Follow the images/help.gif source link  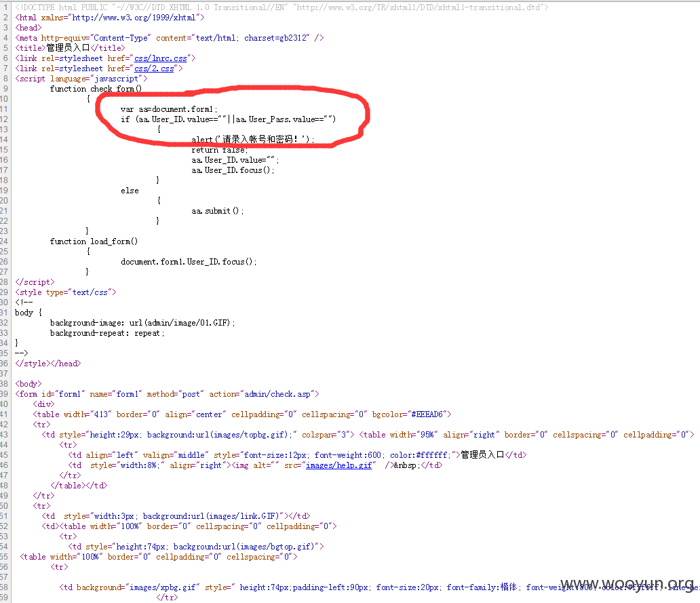coord(339,465)
